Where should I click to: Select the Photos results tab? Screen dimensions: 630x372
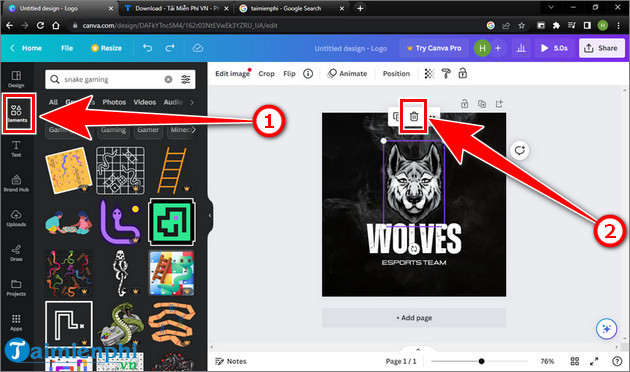[114, 102]
